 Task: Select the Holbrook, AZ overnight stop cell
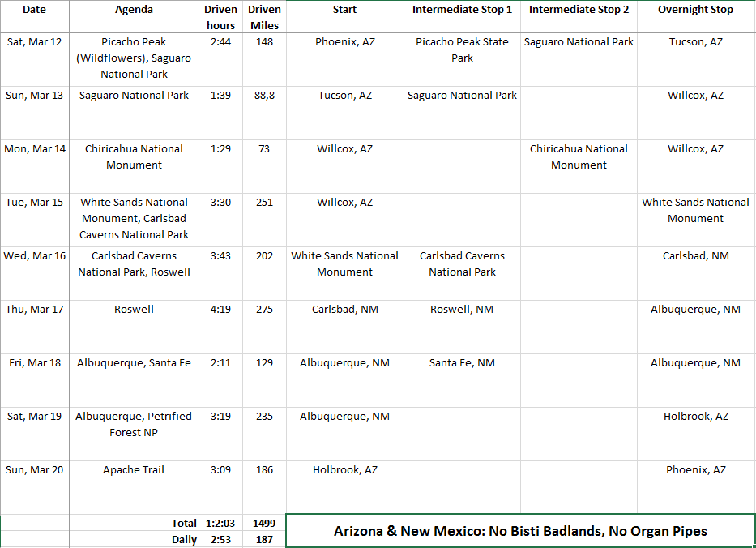pyautogui.click(x=695, y=416)
